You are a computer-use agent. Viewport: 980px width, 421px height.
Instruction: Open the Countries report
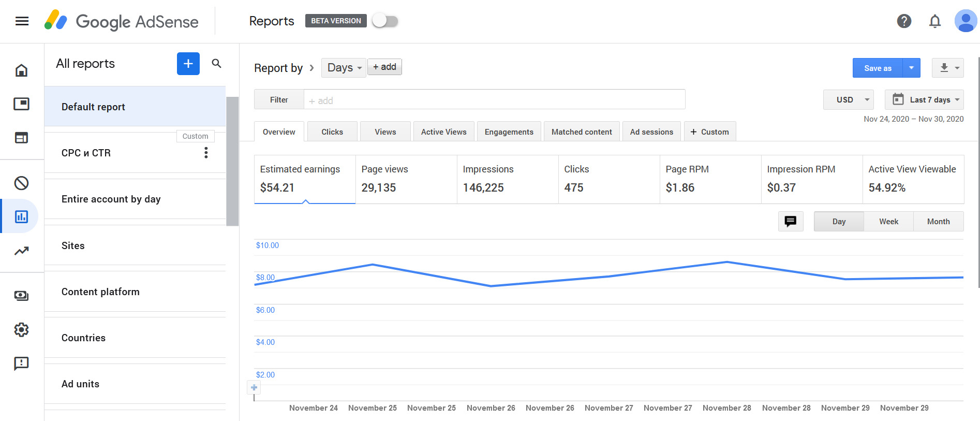coord(135,338)
